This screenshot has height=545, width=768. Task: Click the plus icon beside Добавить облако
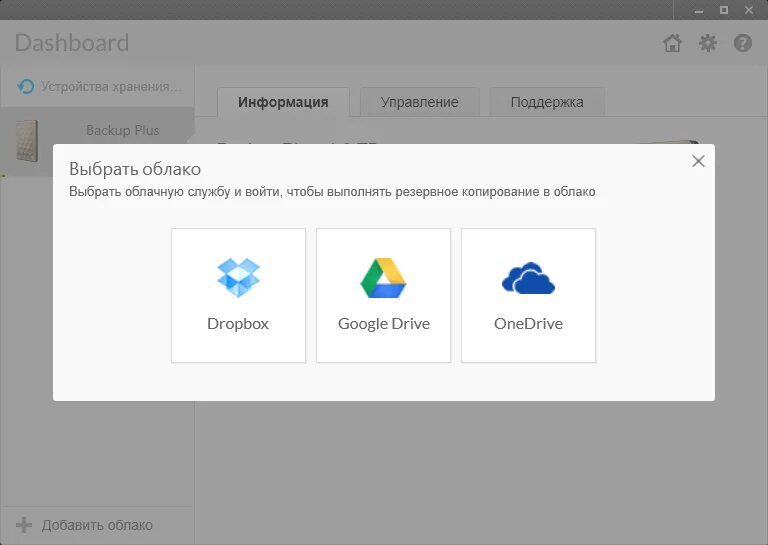[x=24, y=525]
